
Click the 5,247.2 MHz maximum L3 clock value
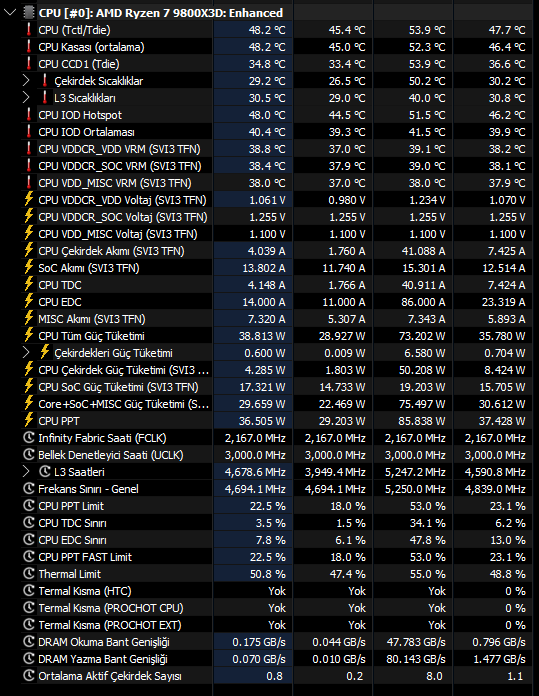coord(415,472)
